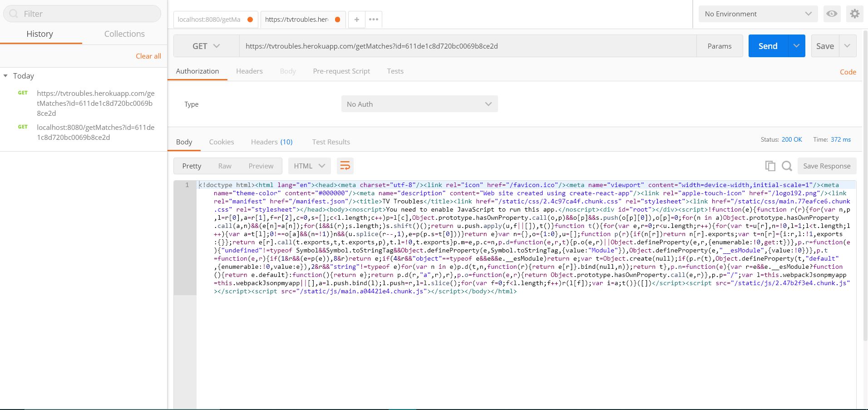Image resolution: width=868 pixels, height=410 pixels.
Task: Click unsaved orange dot on tvtroubles tab
Action: (x=337, y=20)
